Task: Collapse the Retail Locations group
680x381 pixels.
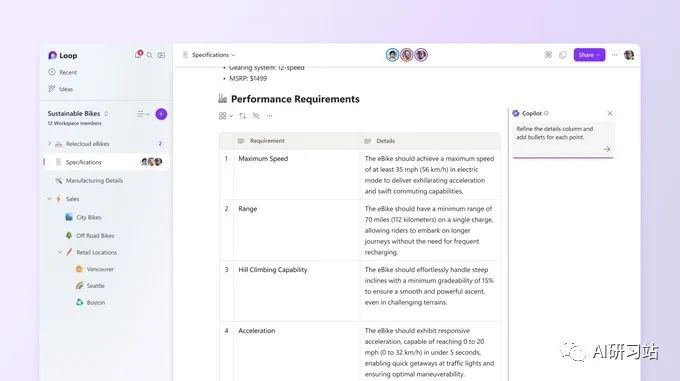Action: click(x=60, y=252)
